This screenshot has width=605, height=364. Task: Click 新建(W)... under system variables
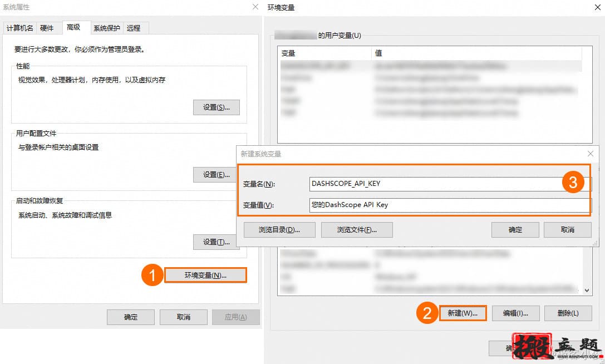[x=463, y=313]
